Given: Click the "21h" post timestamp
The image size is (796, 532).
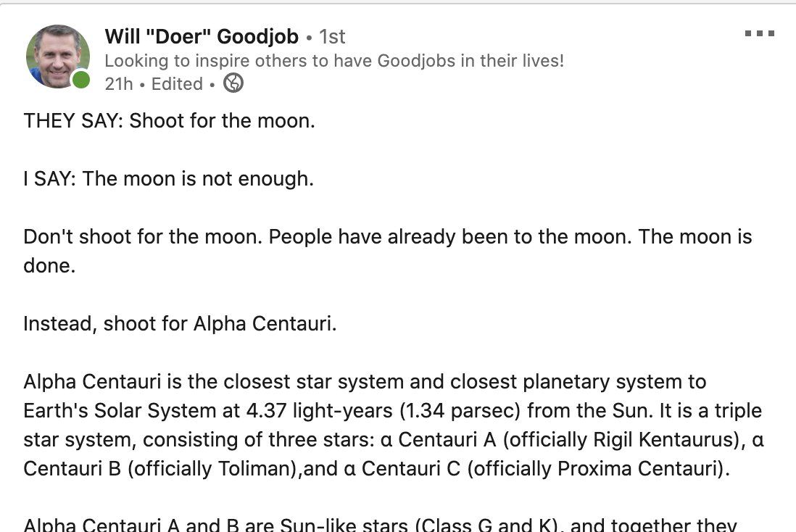Looking at the screenshot, I should [119, 84].
